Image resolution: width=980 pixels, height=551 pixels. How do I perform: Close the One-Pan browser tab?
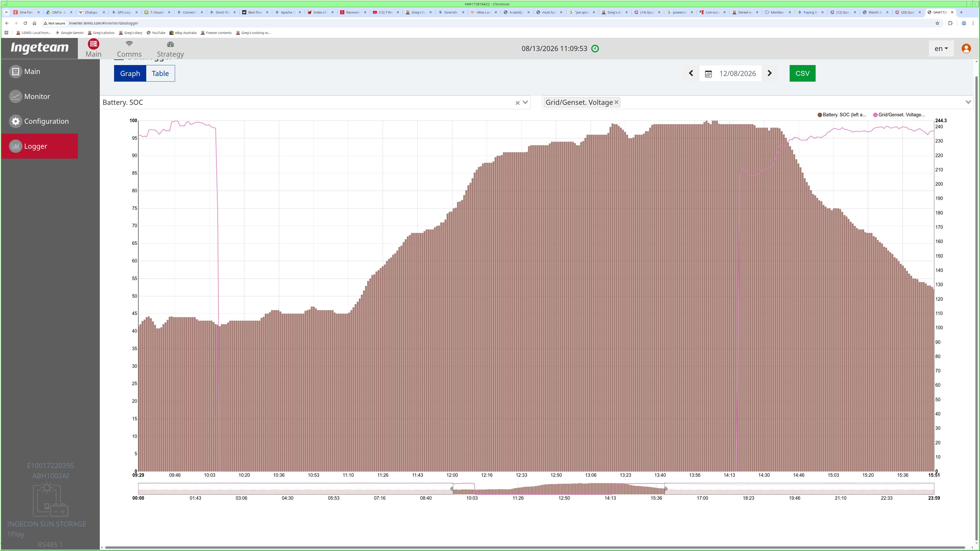click(x=39, y=12)
